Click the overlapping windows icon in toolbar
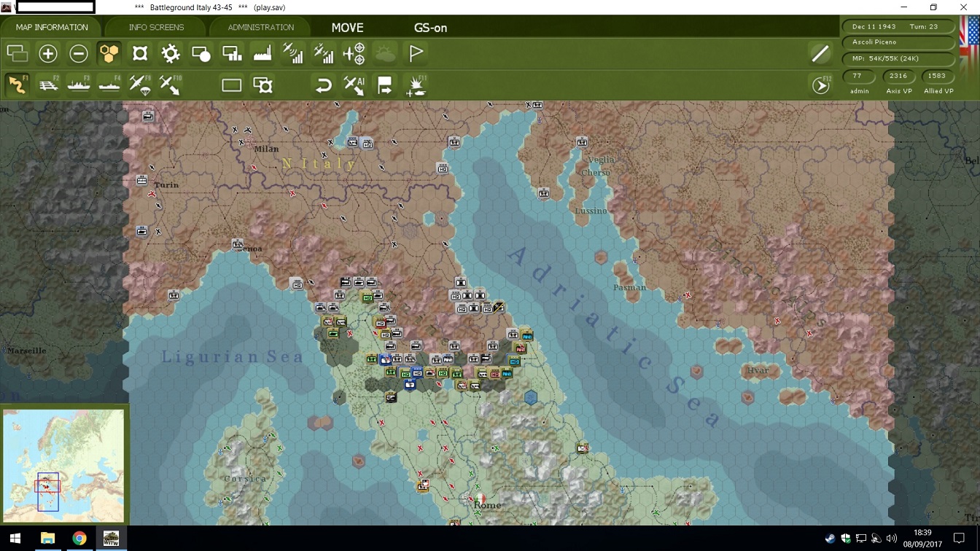The image size is (980, 551). pos(17,53)
